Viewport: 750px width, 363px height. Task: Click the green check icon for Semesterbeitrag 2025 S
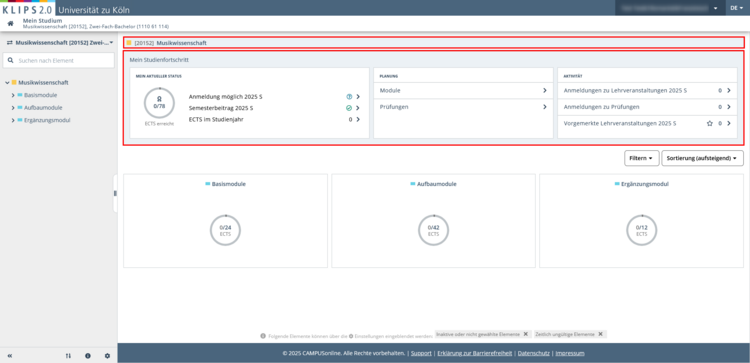coord(349,108)
